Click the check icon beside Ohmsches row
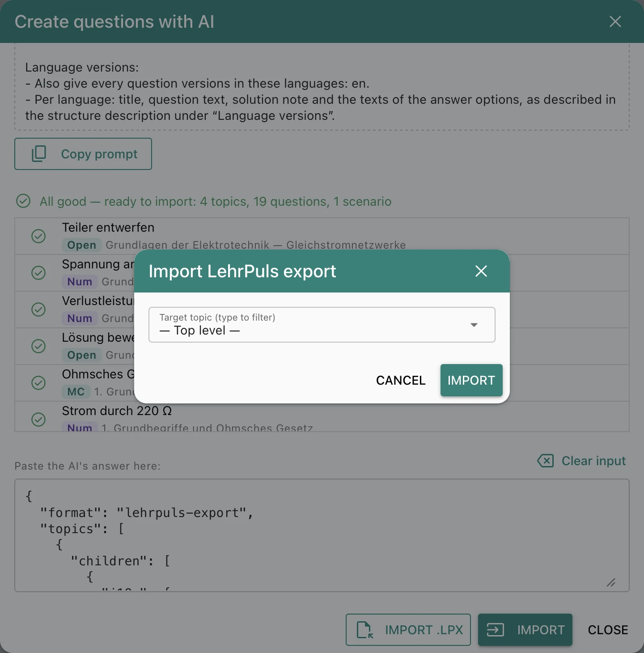644x653 pixels. coord(38,383)
